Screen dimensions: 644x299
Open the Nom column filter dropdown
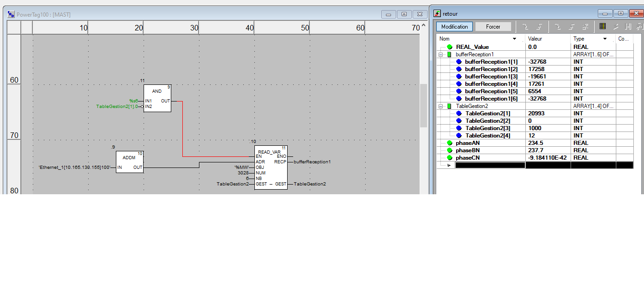(515, 39)
